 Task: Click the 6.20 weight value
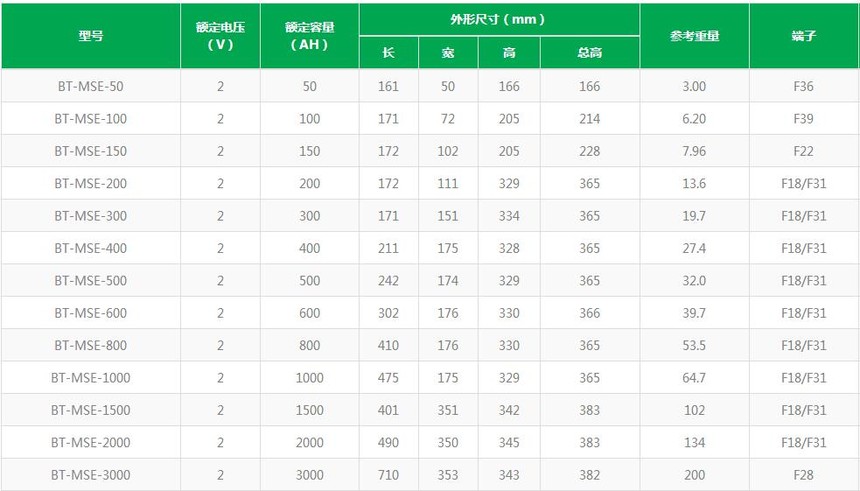[694, 119]
